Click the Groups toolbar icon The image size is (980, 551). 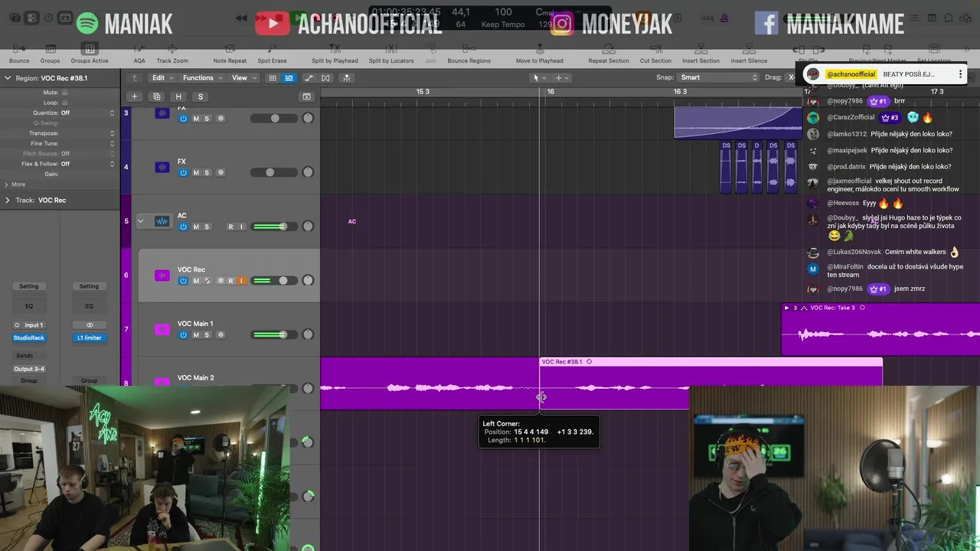(51, 50)
